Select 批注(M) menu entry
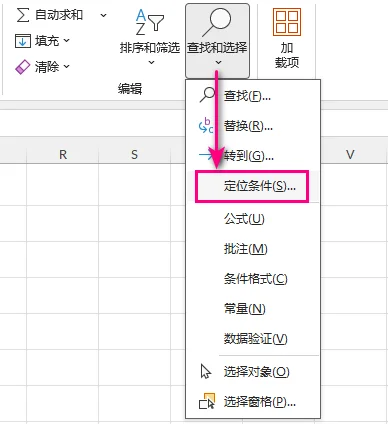Screen dimensions: 388x424 pos(253,249)
